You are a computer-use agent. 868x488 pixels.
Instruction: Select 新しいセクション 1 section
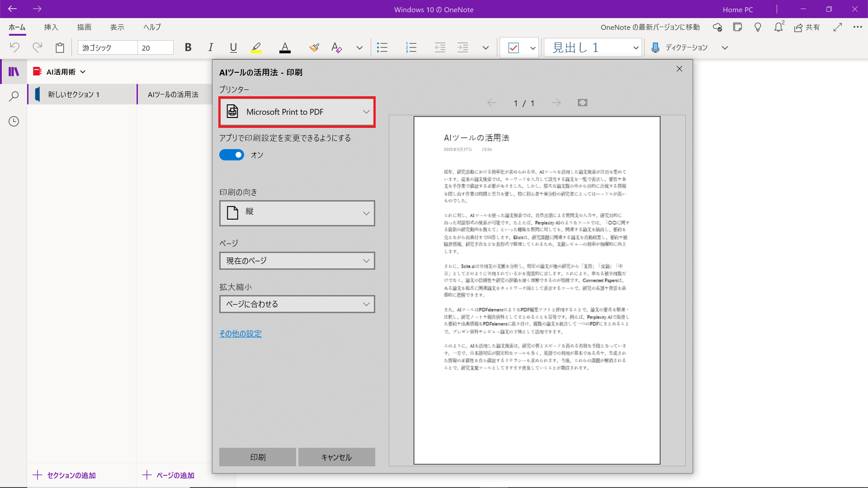tap(82, 94)
